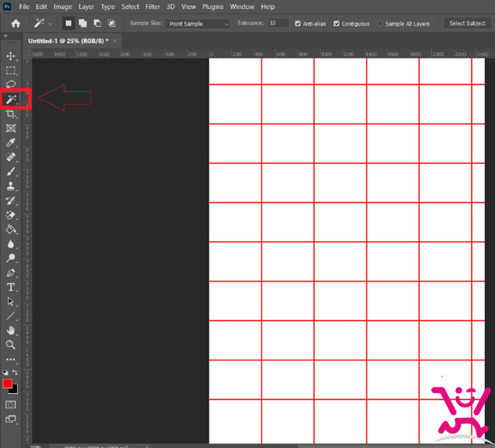Select the Lasso tool
Viewport: 495px width, 448px height.
[11, 84]
